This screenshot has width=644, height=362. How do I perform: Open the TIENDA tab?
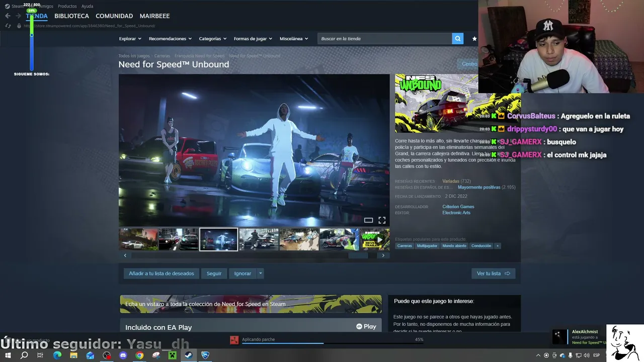37,16
